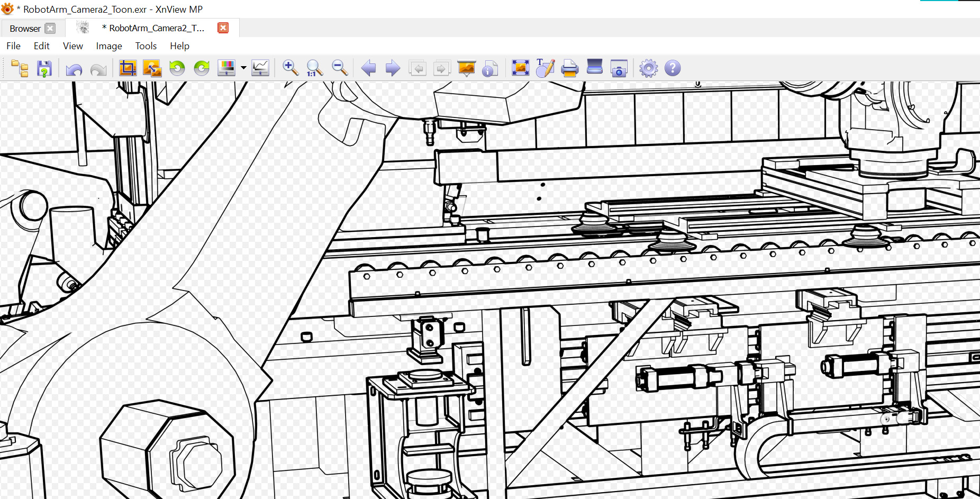Image resolution: width=980 pixels, height=499 pixels.
Task: Open the File menu
Action: click(13, 46)
